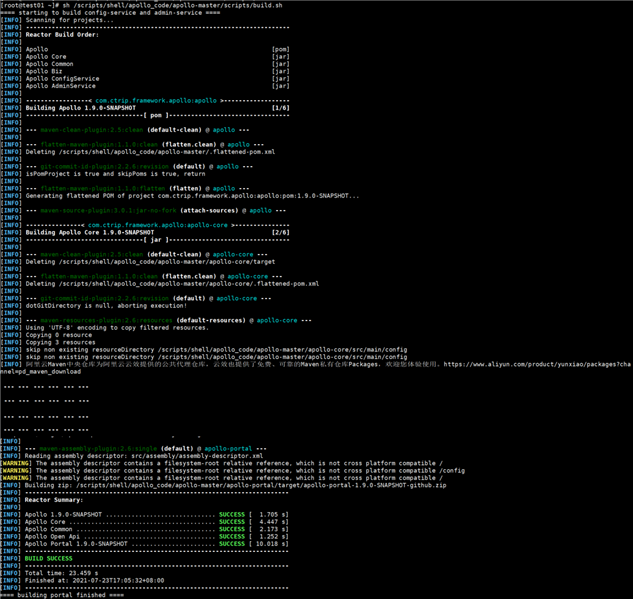Click 'Building Apollo Core 1.9.0-SNAPSHOT' line
This screenshot has width=633, height=599.
[x=90, y=232]
